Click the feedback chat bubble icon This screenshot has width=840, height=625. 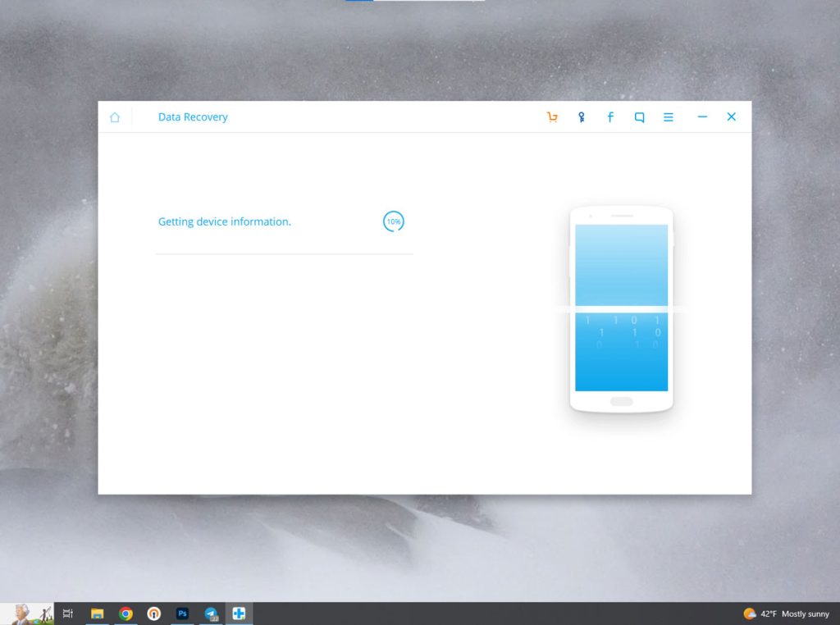pos(639,117)
